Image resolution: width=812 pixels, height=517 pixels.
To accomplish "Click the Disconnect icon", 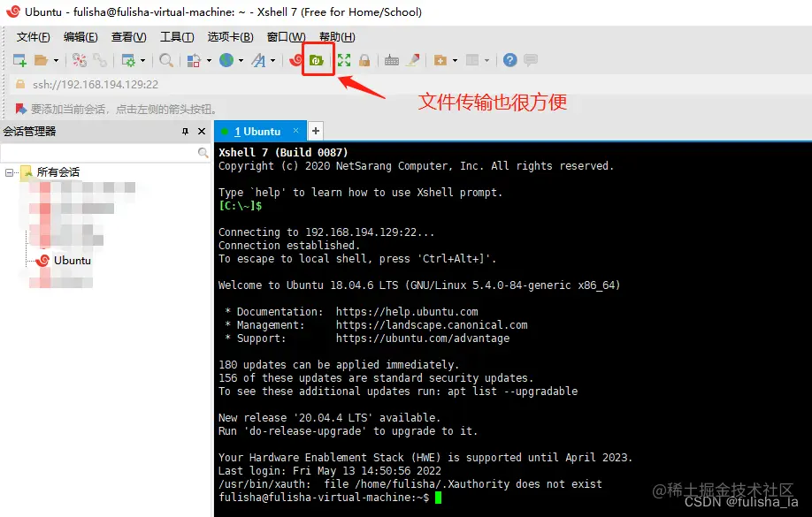I will tap(80, 61).
